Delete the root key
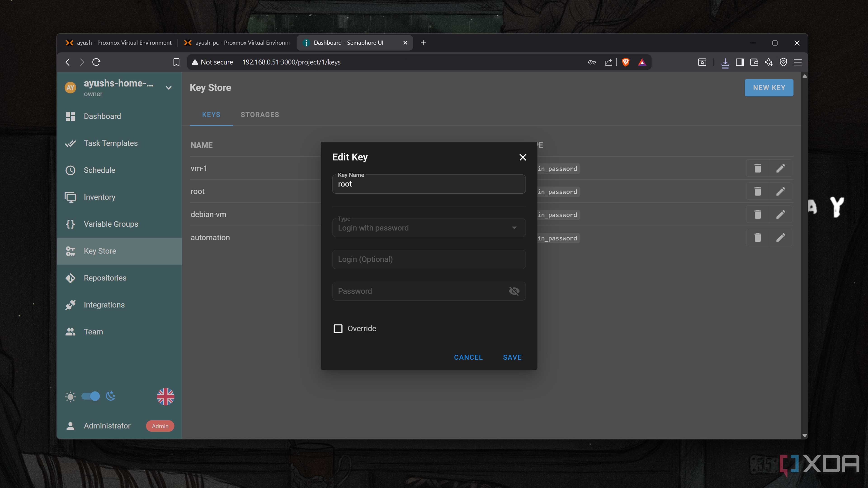 (757, 191)
